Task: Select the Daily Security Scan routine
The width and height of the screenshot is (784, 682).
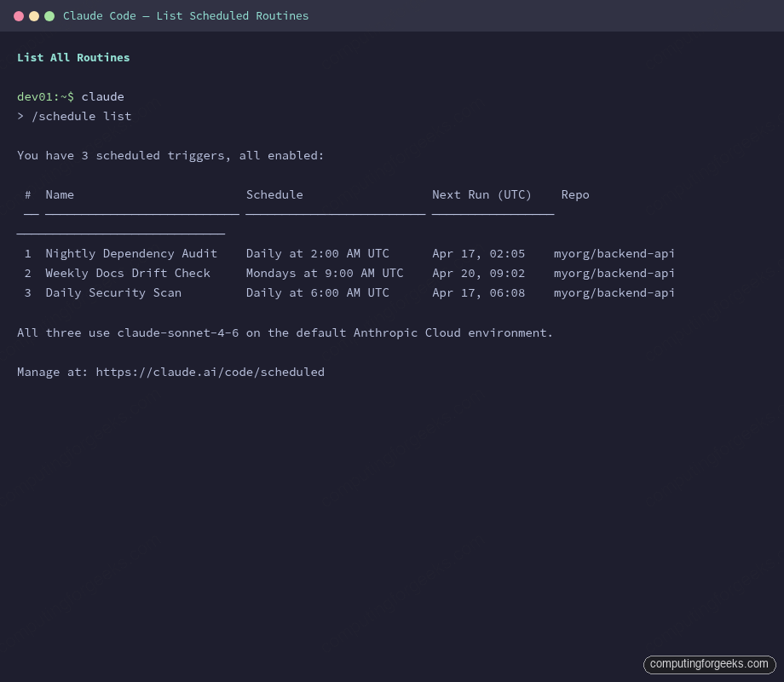Action: [x=113, y=292]
